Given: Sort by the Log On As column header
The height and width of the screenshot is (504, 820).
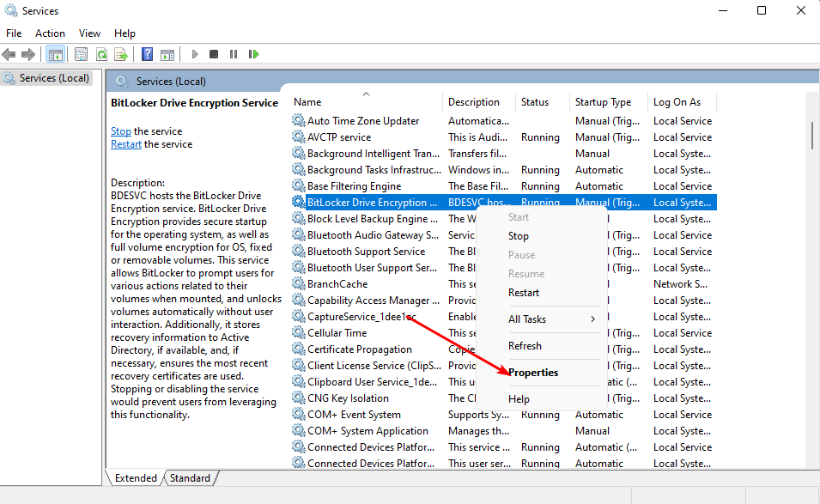Looking at the screenshot, I should [682, 102].
